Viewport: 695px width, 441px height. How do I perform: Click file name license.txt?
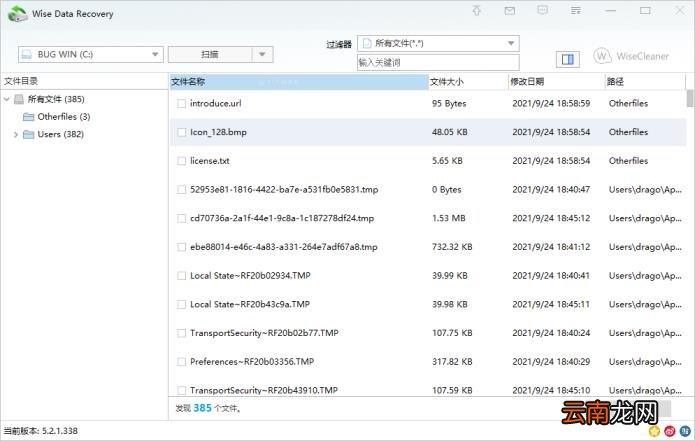pyautogui.click(x=210, y=161)
